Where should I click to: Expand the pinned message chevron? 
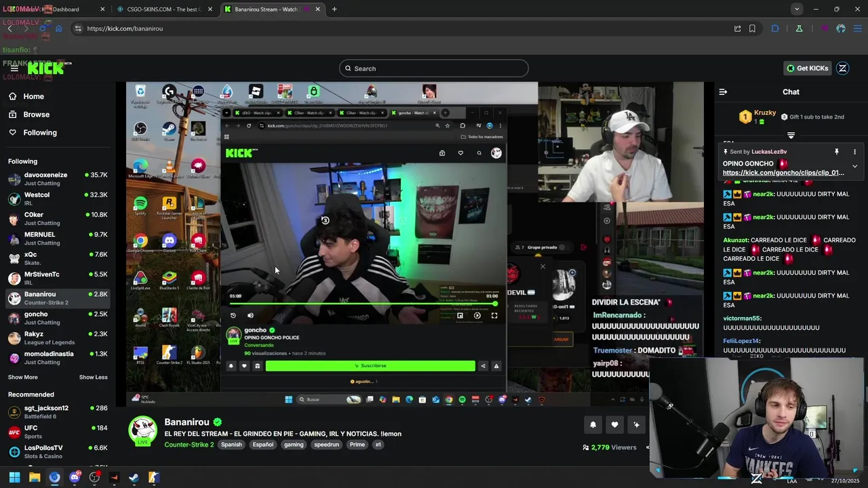(854, 166)
